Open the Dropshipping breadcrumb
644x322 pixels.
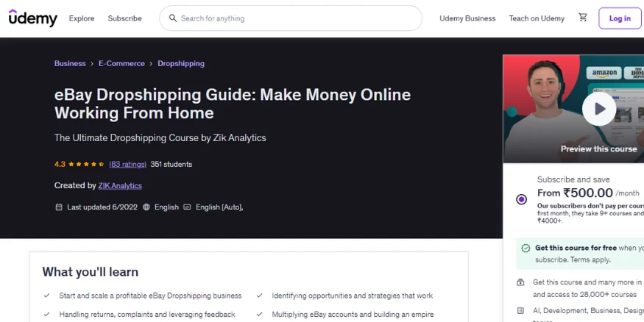click(x=181, y=63)
